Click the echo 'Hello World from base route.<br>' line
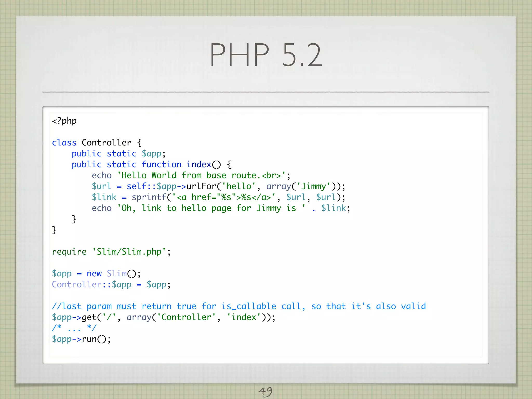This screenshot has width=532, height=399. (x=191, y=175)
